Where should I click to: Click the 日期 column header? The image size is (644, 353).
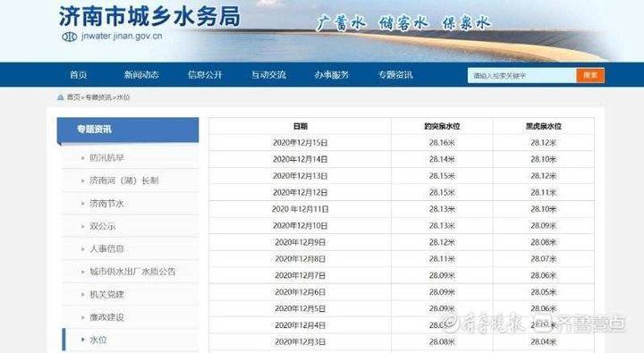pyautogui.click(x=301, y=126)
